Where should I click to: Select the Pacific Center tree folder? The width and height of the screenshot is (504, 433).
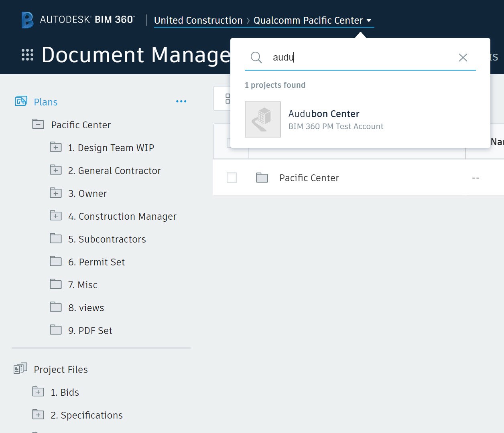pos(81,125)
